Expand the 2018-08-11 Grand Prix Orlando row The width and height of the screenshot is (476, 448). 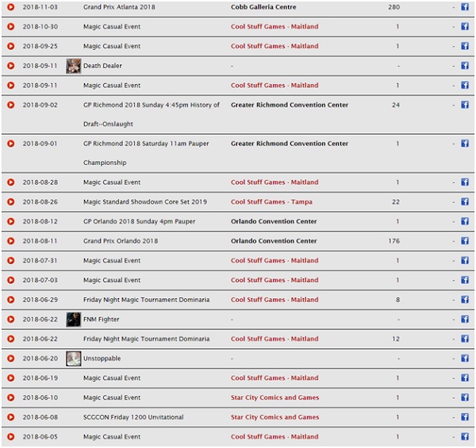tap(10, 241)
